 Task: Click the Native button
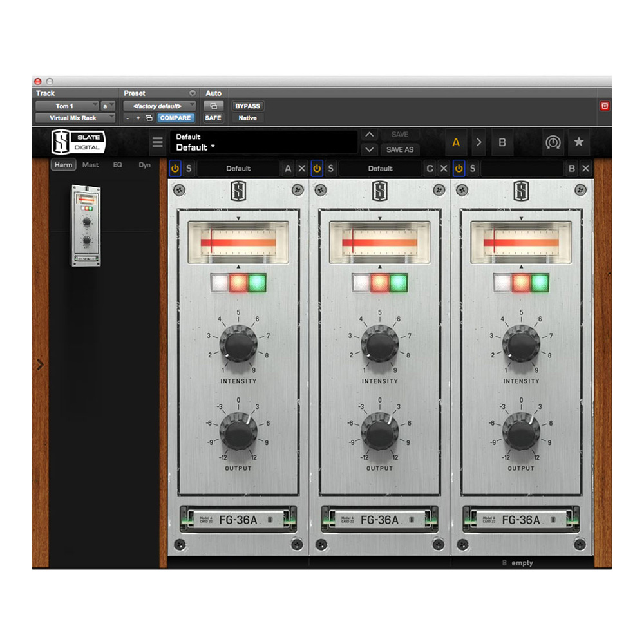click(248, 118)
